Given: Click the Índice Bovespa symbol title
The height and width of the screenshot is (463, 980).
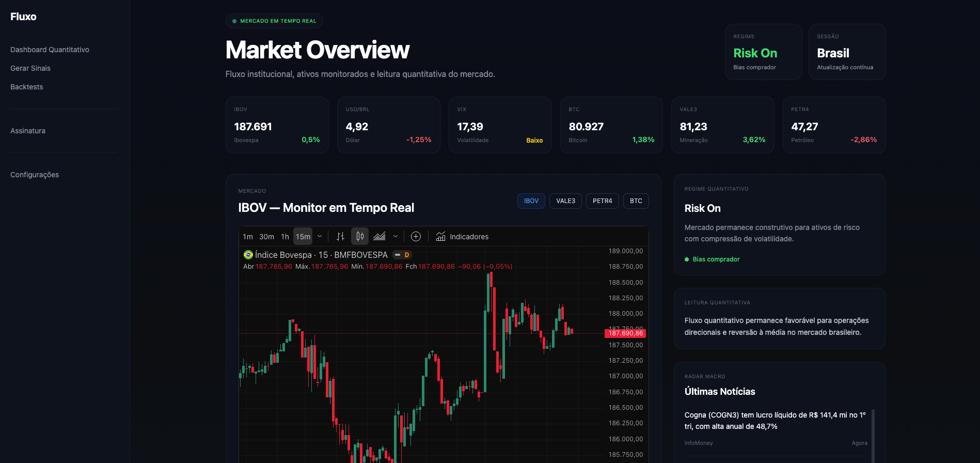Looking at the screenshot, I should (321, 255).
